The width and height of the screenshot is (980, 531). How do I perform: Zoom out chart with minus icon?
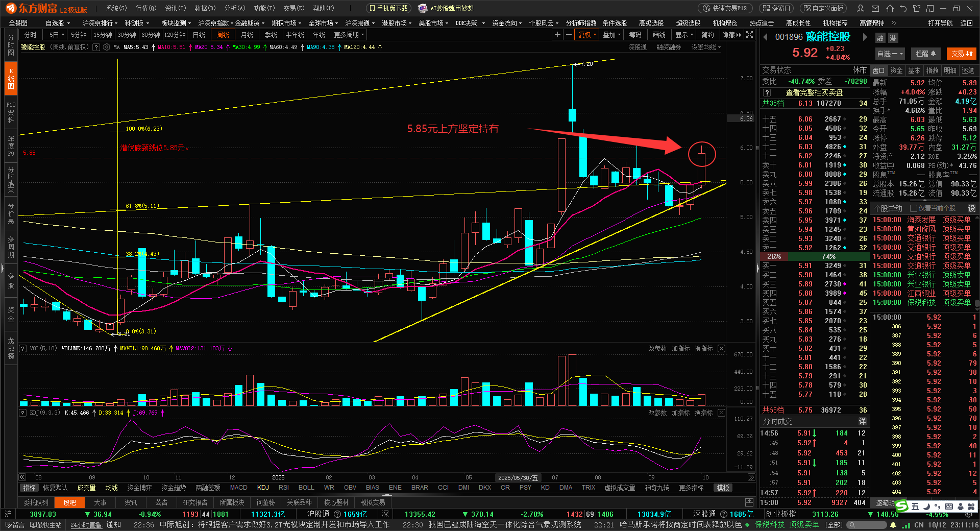point(568,35)
